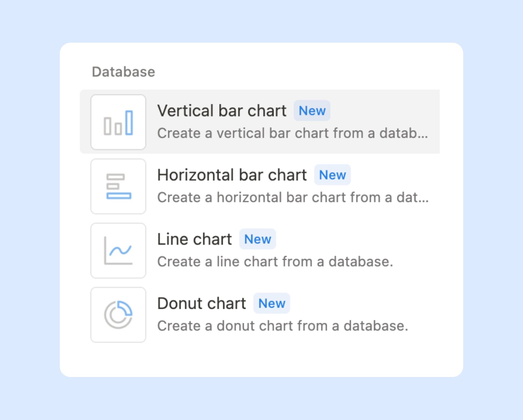Image resolution: width=523 pixels, height=420 pixels.
Task: Expand the Horizontal bar chart description text
Action: pyautogui.click(x=293, y=197)
